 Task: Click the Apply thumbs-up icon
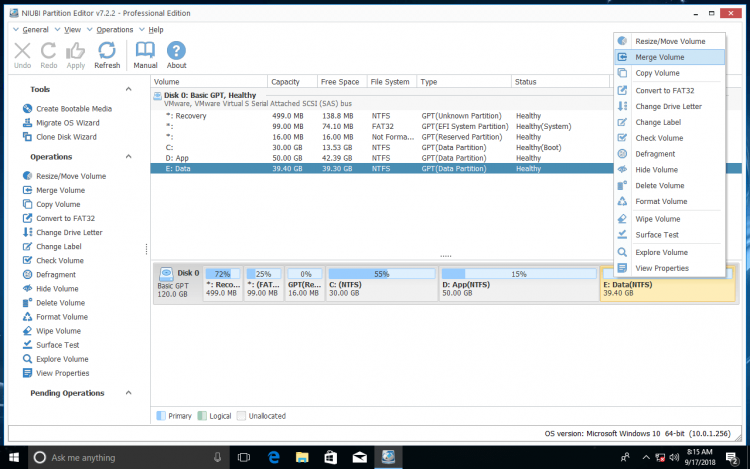click(75, 51)
